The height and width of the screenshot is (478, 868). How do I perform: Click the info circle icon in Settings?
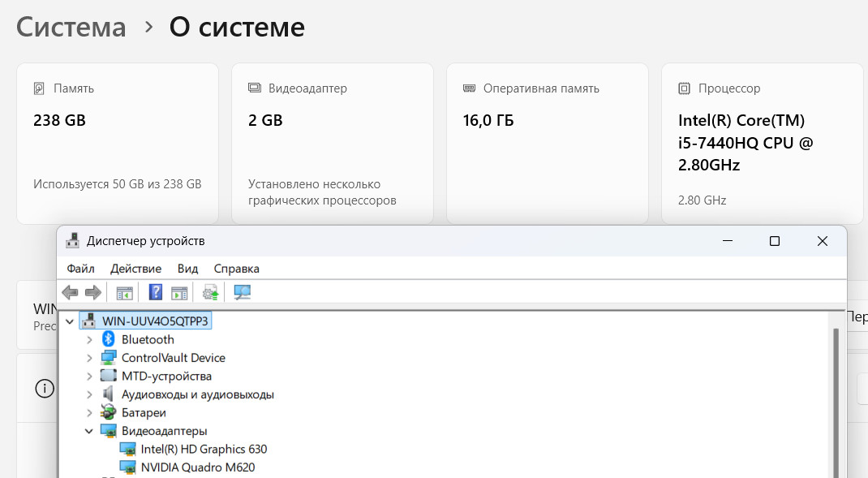click(x=45, y=388)
